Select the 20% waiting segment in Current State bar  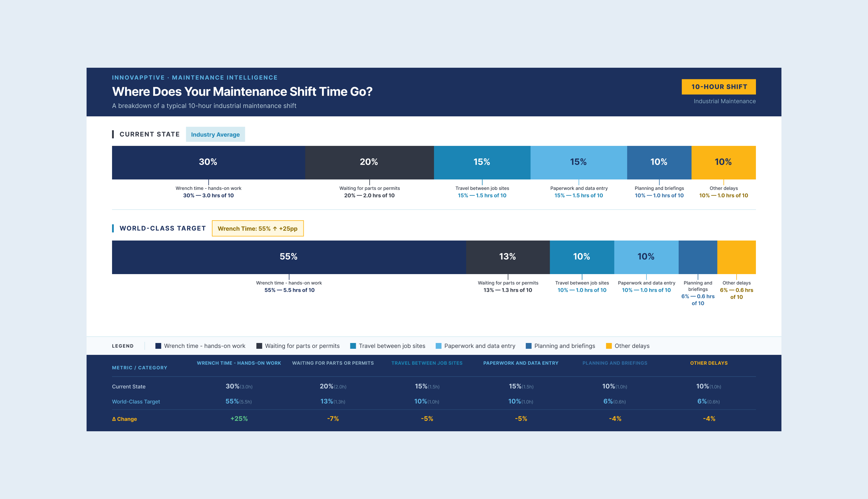(x=369, y=162)
